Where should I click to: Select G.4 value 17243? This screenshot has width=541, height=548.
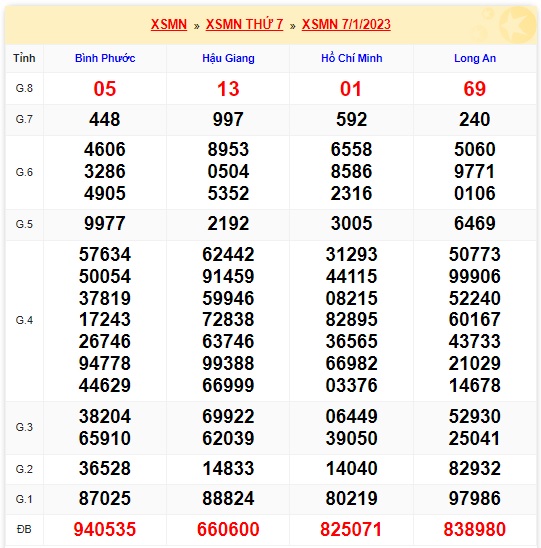tap(104, 319)
